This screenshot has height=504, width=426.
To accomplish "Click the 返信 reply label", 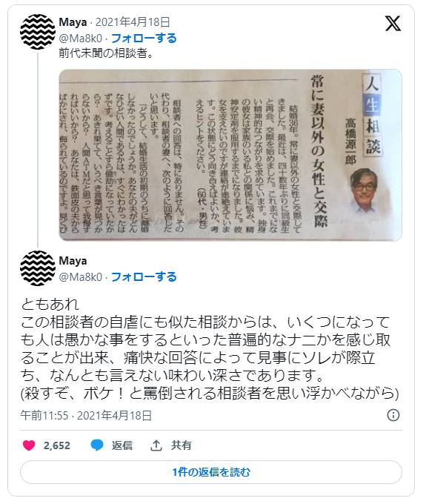I will tap(122, 445).
